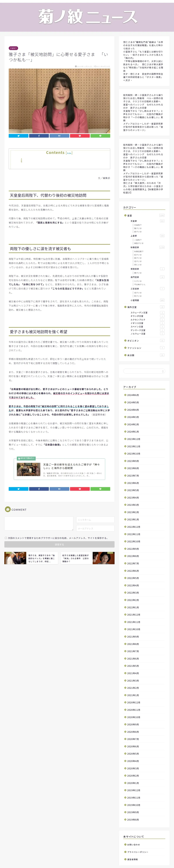Click arrow icon beside ファッション category

pos(125,348)
